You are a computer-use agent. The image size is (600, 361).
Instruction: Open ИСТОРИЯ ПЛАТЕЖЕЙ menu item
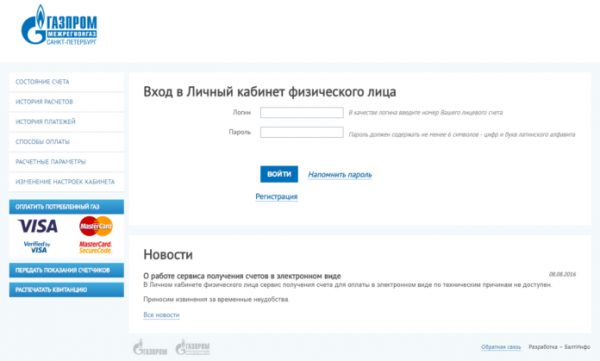click(67, 122)
